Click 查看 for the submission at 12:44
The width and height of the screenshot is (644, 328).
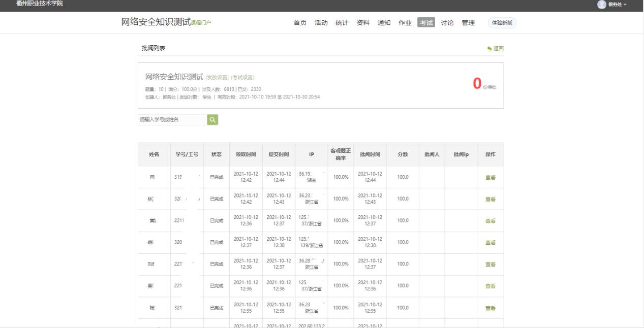[x=490, y=177]
